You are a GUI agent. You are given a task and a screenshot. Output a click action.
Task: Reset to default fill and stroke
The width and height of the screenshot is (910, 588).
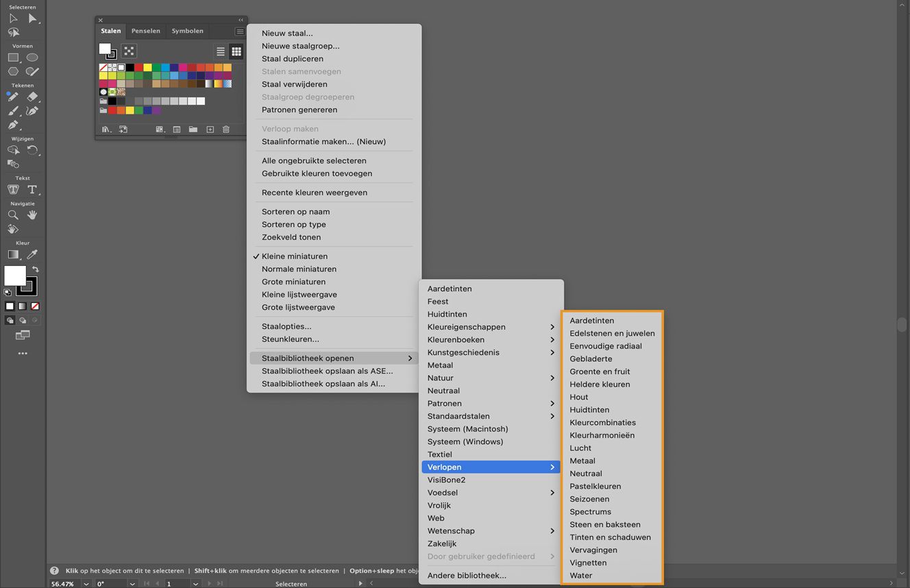[8, 293]
